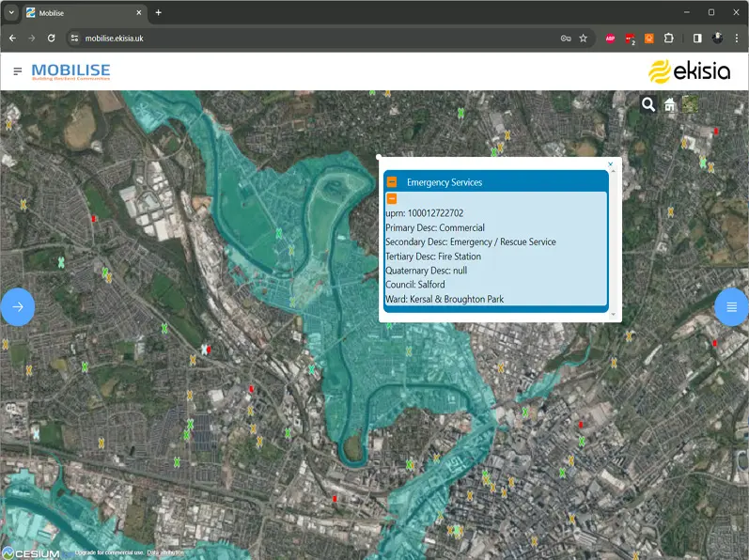Close the Emergency Services info popup
Image resolution: width=749 pixels, height=560 pixels.
[610, 164]
